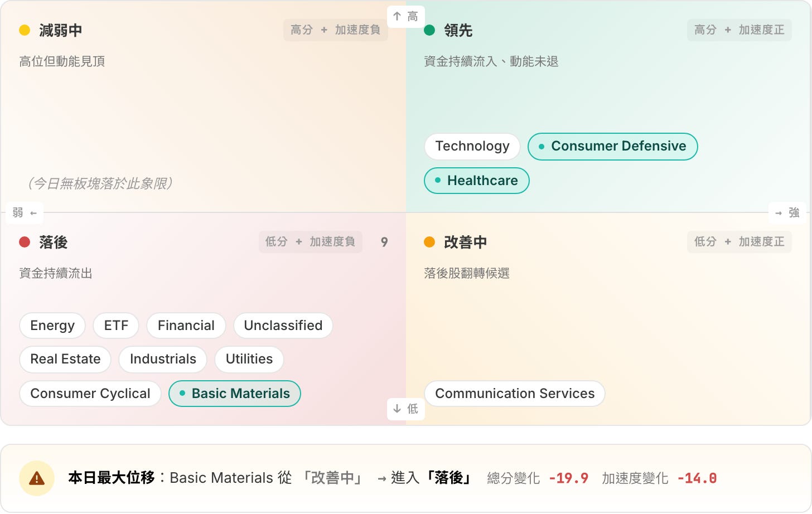The width and height of the screenshot is (812, 514).
Task: Click the warning triangle icon in bottom banner
Action: pos(37,478)
